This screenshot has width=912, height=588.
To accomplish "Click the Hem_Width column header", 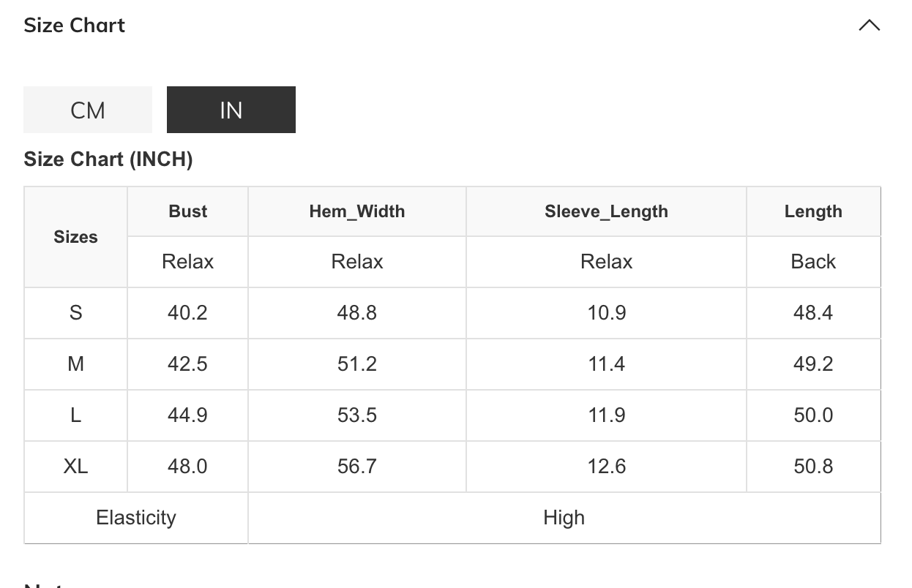I will (357, 211).
